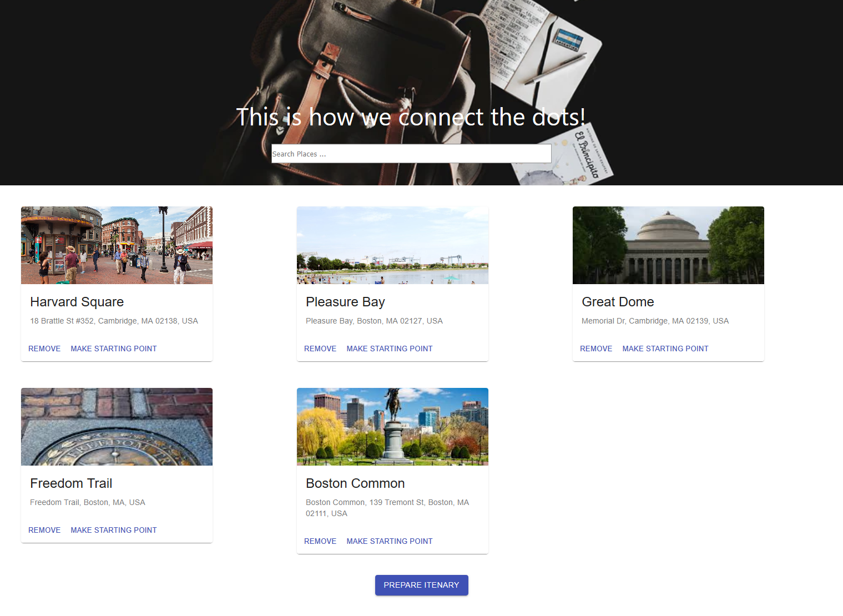Make Freedom Trail the starting point
The width and height of the screenshot is (843, 616).
[114, 530]
